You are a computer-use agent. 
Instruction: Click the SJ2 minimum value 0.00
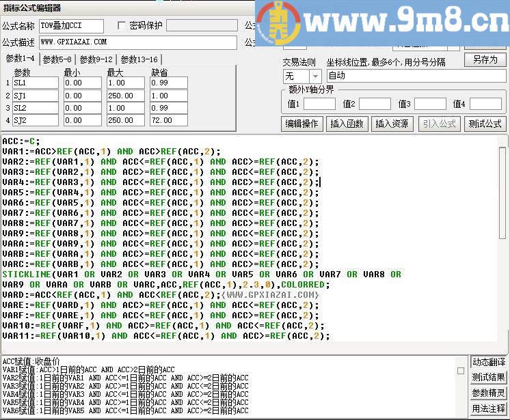click(x=83, y=120)
